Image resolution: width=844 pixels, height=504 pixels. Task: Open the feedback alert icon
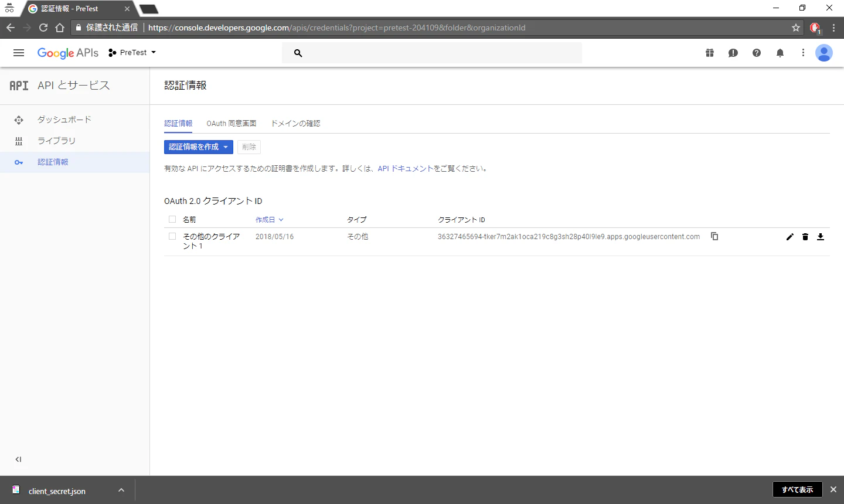point(733,53)
